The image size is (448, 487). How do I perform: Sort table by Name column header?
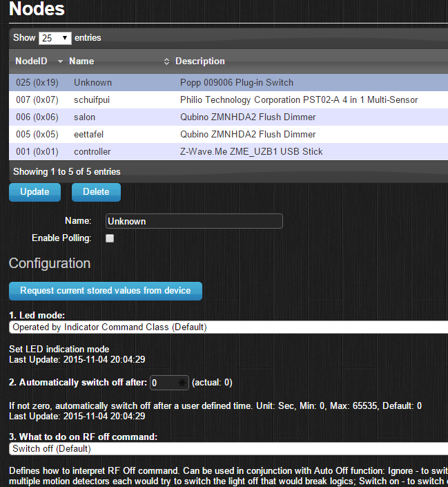pos(119,61)
